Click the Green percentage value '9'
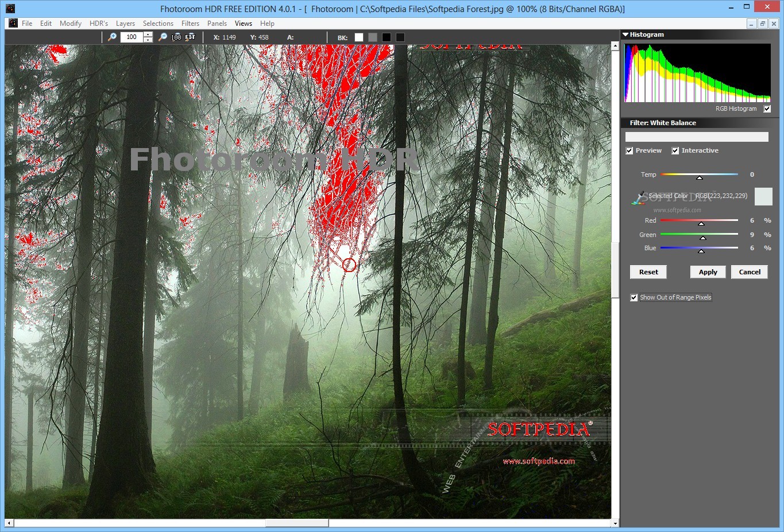784x532 pixels. click(x=752, y=235)
